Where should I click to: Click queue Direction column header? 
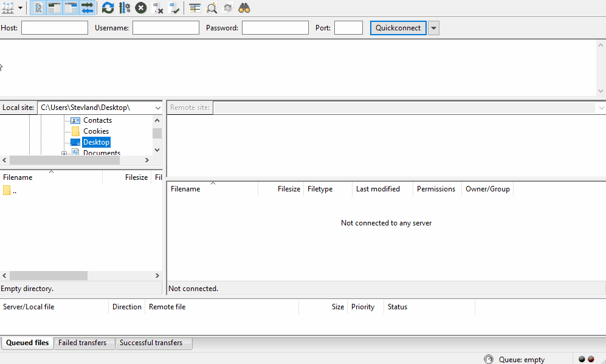coord(127,307)
